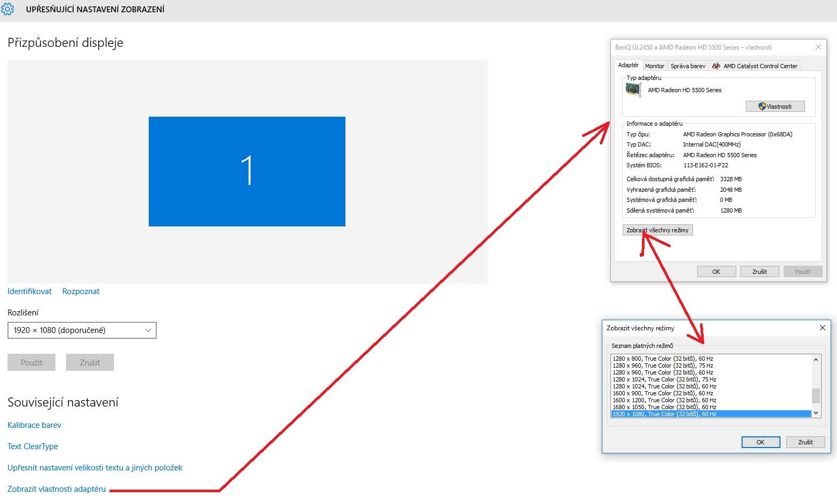Click the 1280 MB shared memory value
This screenshot has height=504, width=837.
(x=731, y=210)
